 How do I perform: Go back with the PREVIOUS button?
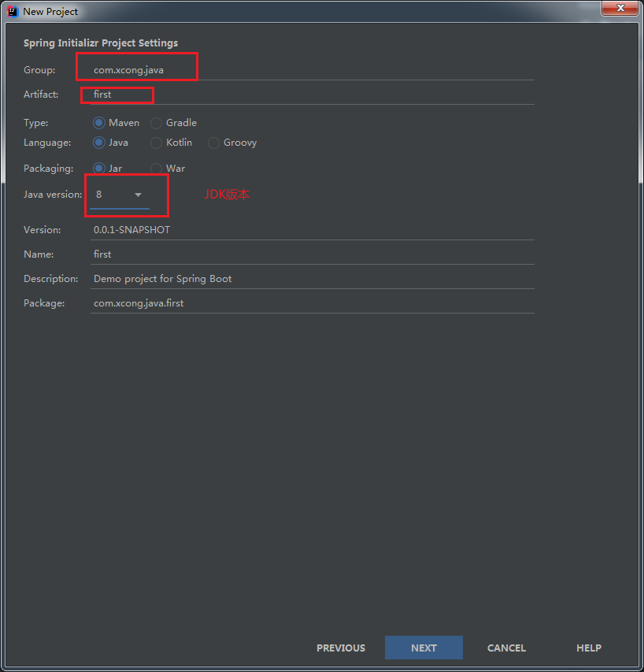341,648
